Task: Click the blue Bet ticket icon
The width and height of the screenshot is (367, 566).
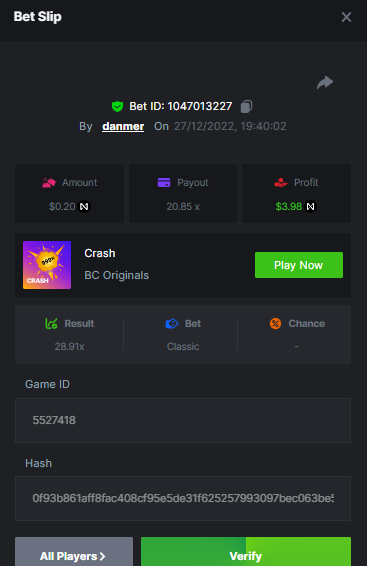Action: point(172,323)
